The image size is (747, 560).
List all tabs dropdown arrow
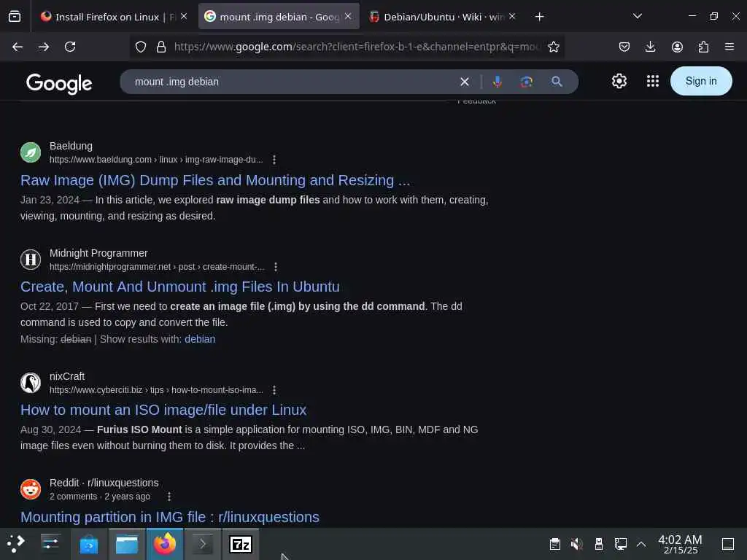[x=637, y=17]
